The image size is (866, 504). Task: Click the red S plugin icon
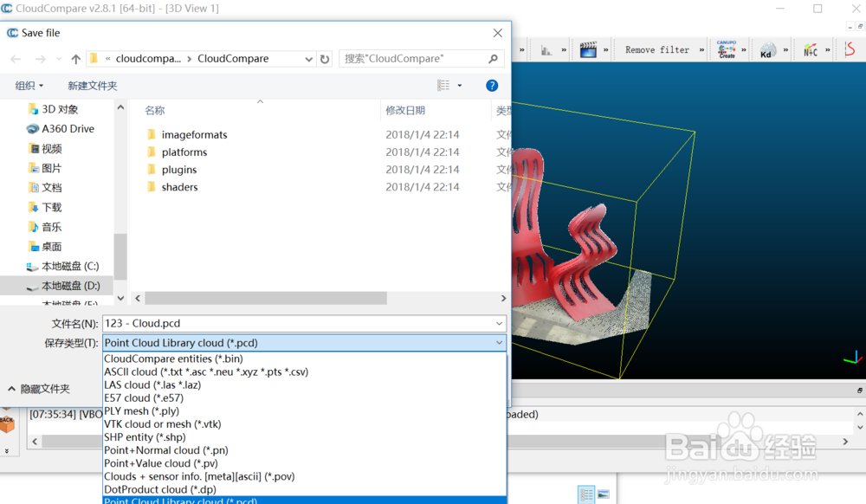[x=850, y=49]
